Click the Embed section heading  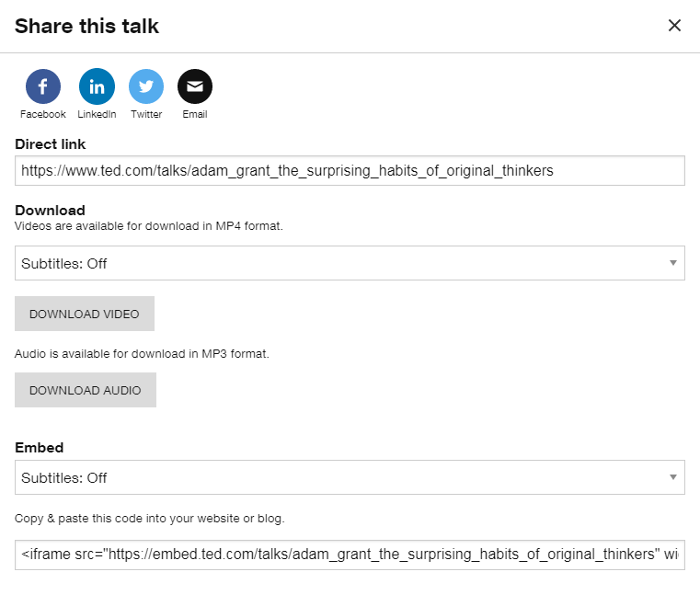[40, 447]
